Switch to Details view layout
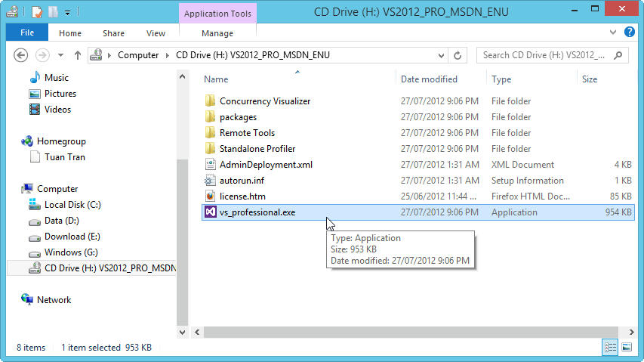This screenshot has height=362, width=644. [x=609, y=348]
